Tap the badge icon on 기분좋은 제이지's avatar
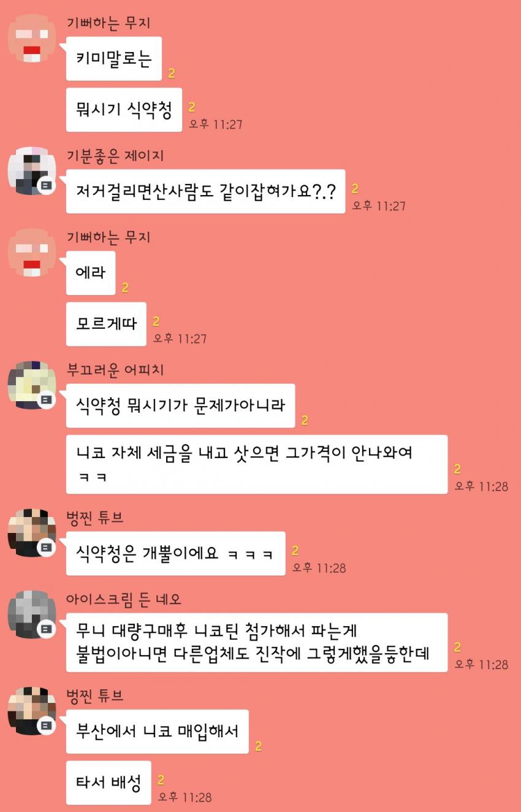Viewport: 521px width, 812px height. click(x=47, y=185)
